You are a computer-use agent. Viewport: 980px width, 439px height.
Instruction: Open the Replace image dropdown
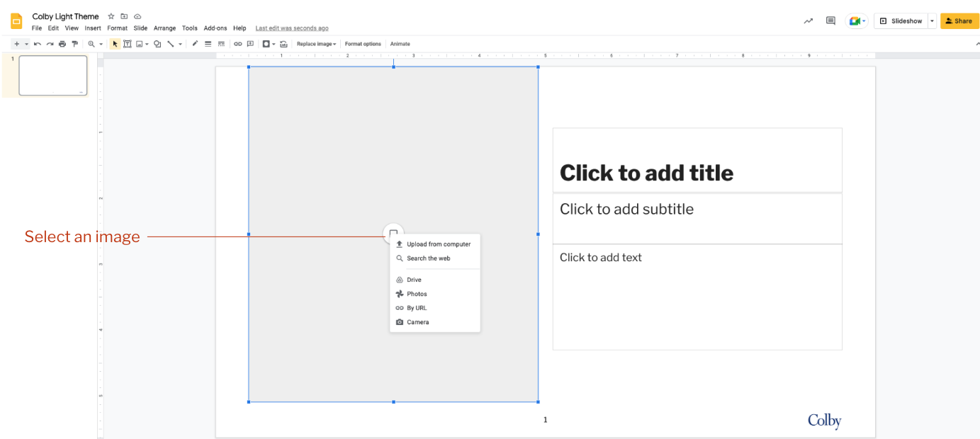(316, 44)
